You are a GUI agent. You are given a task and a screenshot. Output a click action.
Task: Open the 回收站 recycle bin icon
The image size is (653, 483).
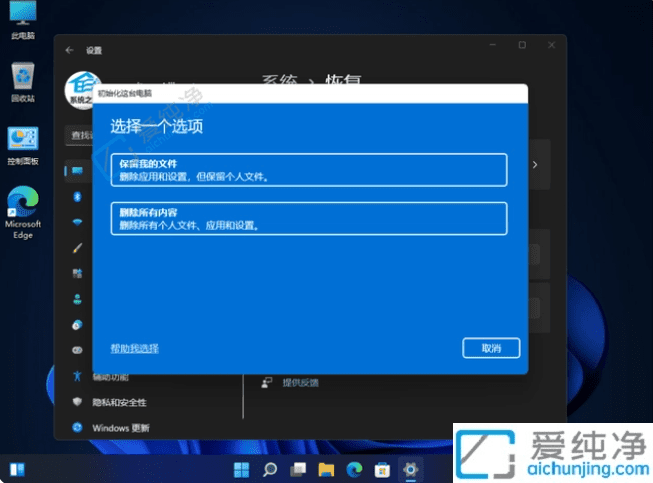click(x=23, y=82)
